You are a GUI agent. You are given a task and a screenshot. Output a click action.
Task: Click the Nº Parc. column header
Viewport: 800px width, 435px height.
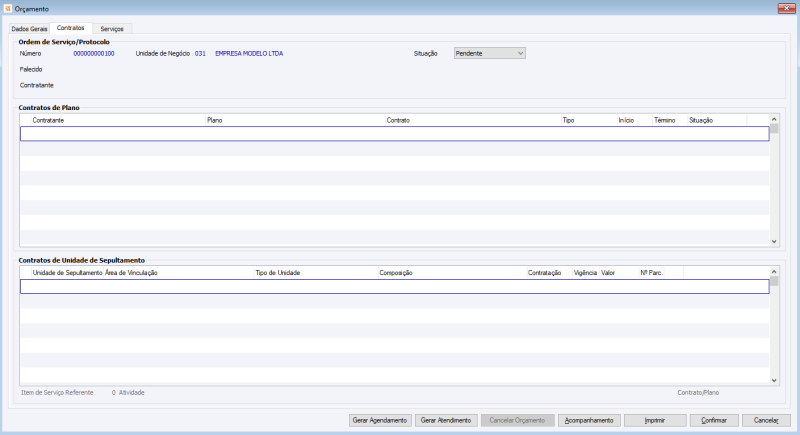[x=652, y=273]
